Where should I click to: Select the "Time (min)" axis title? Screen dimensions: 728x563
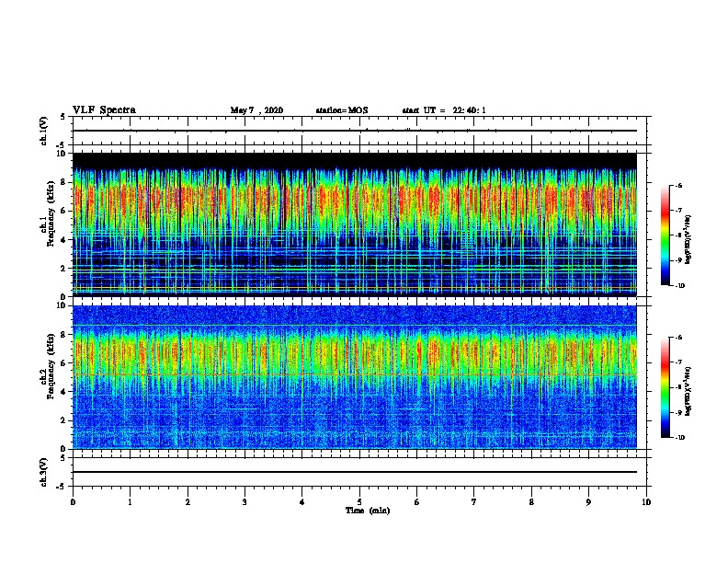point(368,511)
